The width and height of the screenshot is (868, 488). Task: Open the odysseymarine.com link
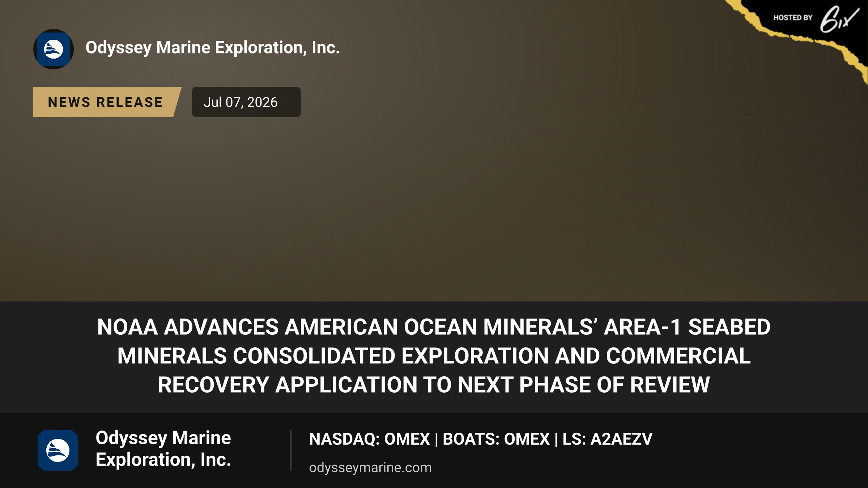click(370, 467)
